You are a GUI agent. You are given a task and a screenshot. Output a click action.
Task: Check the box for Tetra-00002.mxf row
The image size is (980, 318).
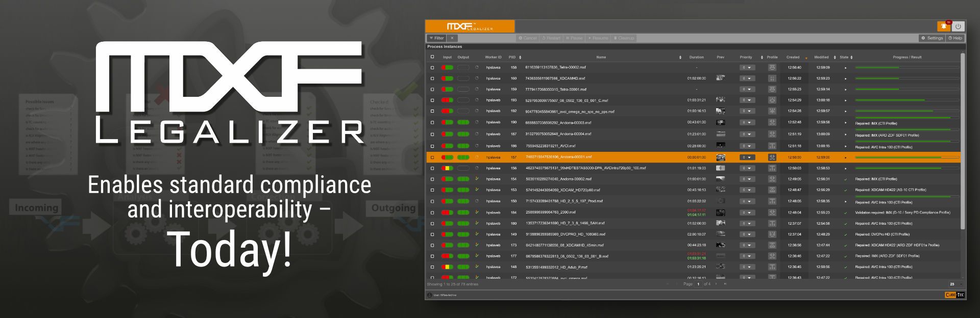click(x=432, y=67)
